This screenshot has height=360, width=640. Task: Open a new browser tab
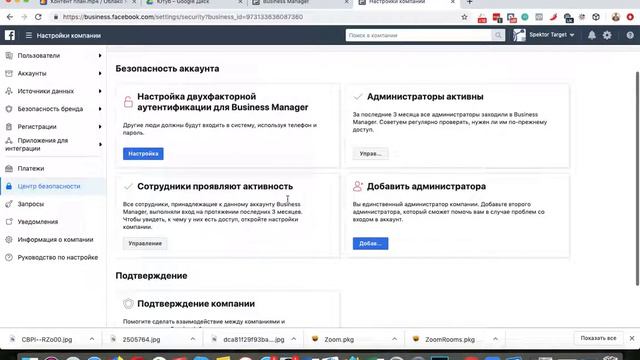469,2
